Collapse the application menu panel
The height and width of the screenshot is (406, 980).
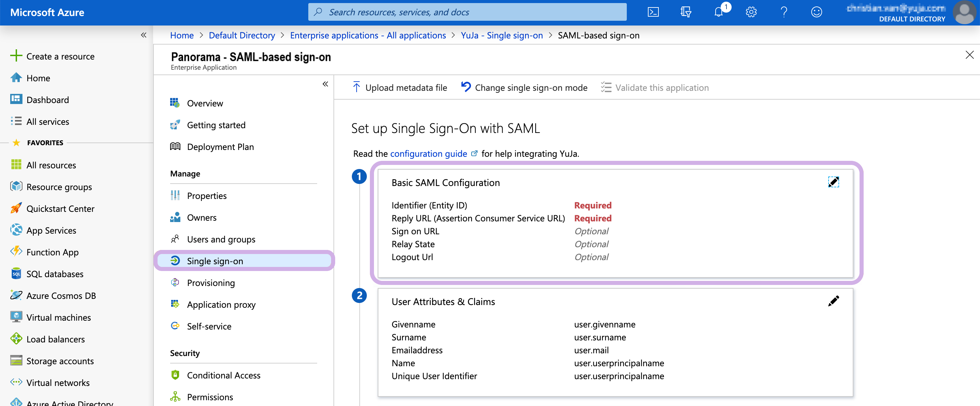pos(325,84)
